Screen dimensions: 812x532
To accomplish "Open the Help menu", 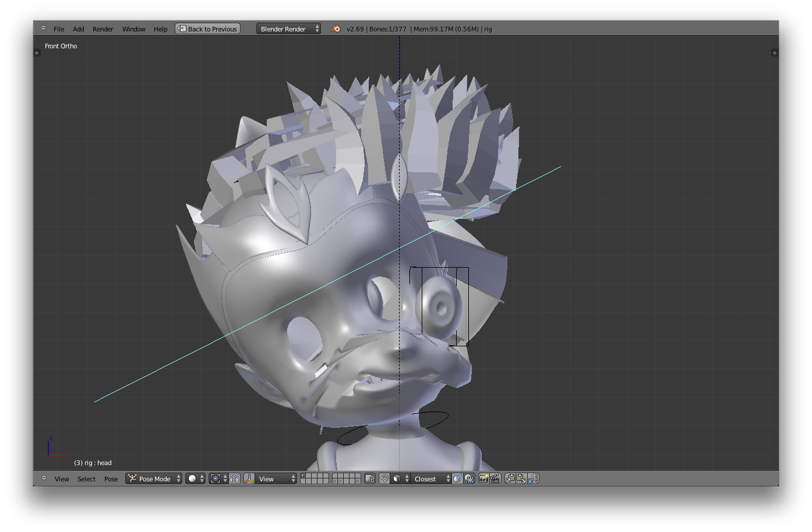I will click(161, 29).
